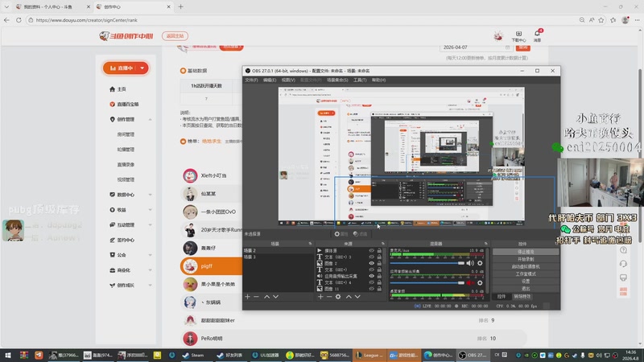Expand the 公会 sidebar section
This screenshot has width=644, height=362.
coord(150,255)
